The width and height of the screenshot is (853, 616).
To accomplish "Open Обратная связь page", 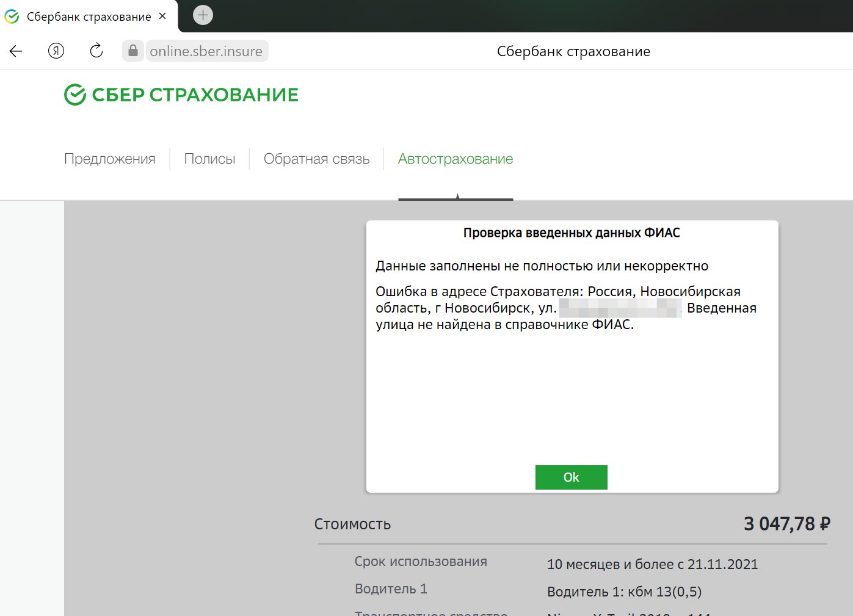I will pos(316,159).
